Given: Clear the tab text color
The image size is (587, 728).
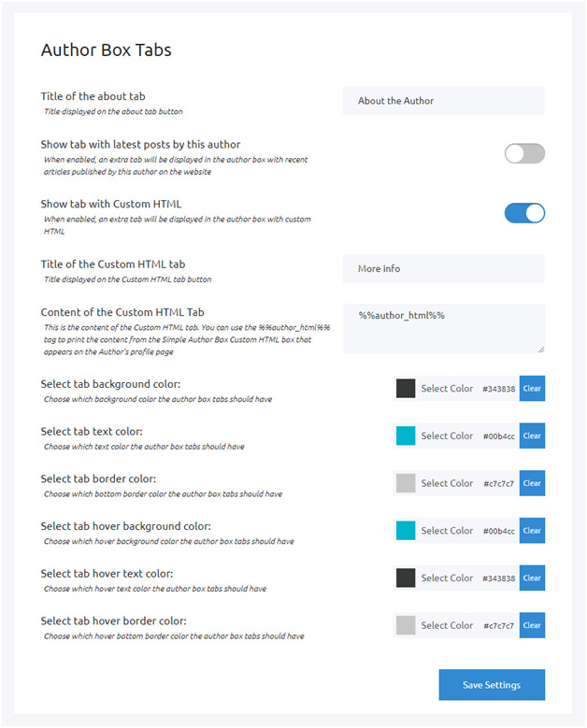Looking at the screenshot, I should [532, 435].
